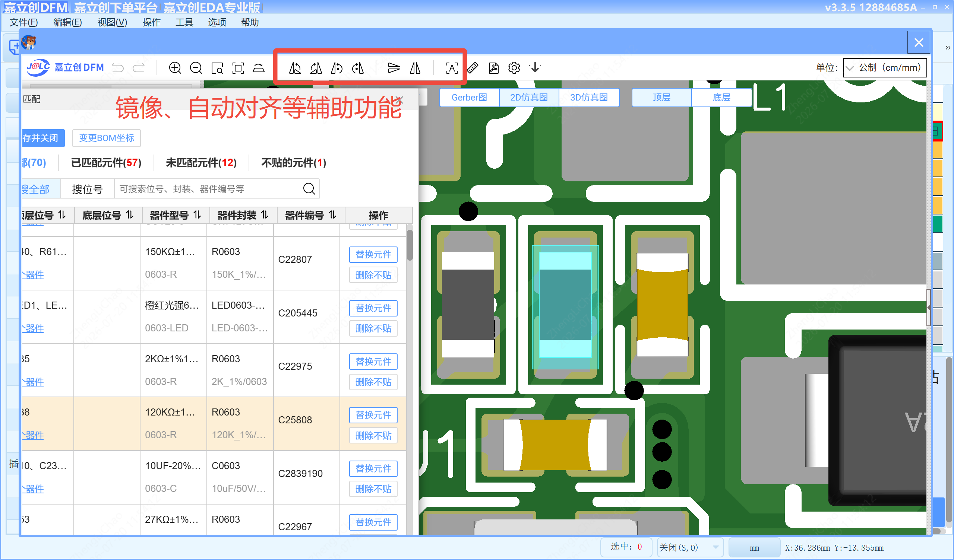Viewport: 954px width, 560px height.
Task: Sort by 器件封装 column arrows
Action: [x=265, y=215]
